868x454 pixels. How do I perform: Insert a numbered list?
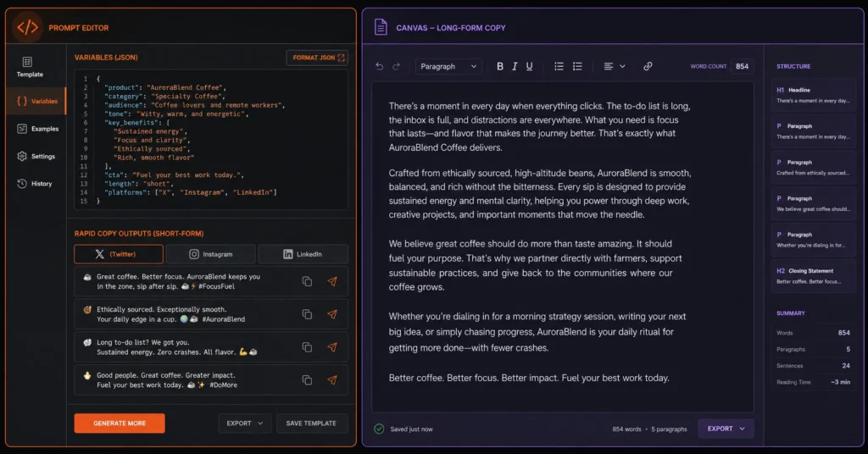577,66
